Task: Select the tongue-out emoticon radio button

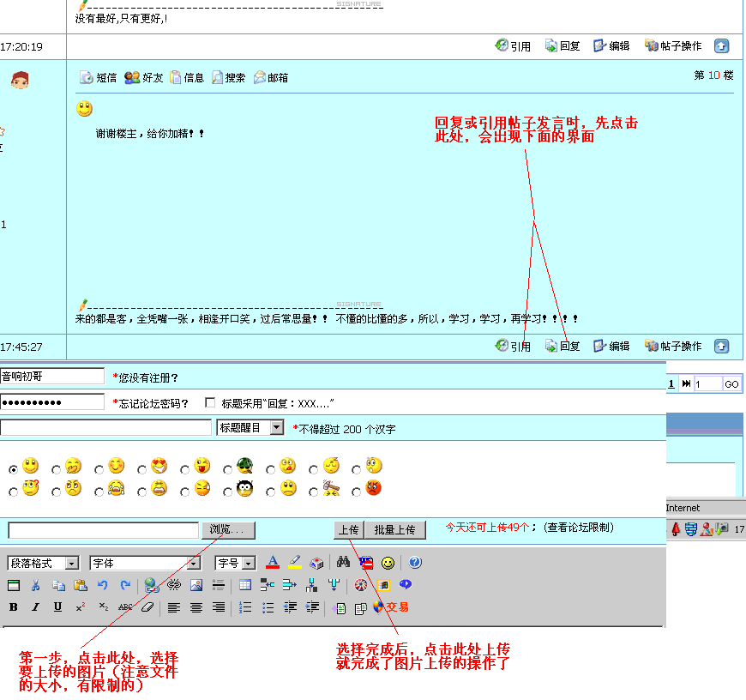Action: 184,470
